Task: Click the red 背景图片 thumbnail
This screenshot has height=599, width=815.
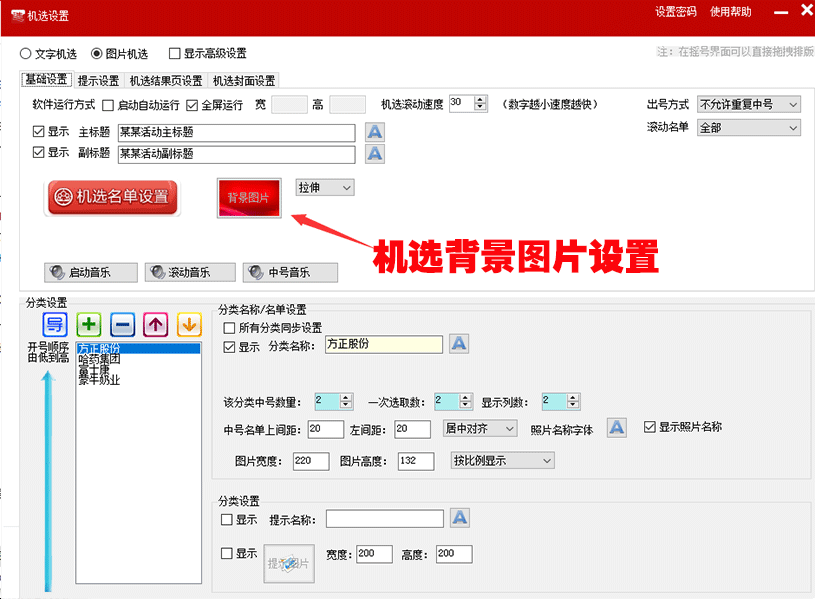Action: point(250,198)
